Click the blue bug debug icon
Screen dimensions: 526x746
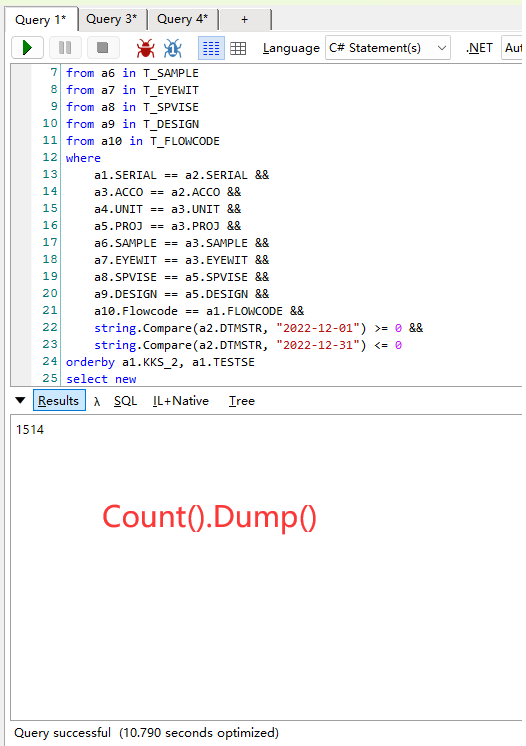(173, 48)
